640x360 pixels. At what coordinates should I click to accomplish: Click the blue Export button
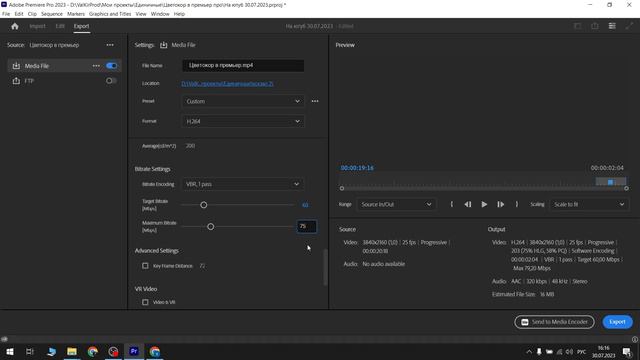618,322
